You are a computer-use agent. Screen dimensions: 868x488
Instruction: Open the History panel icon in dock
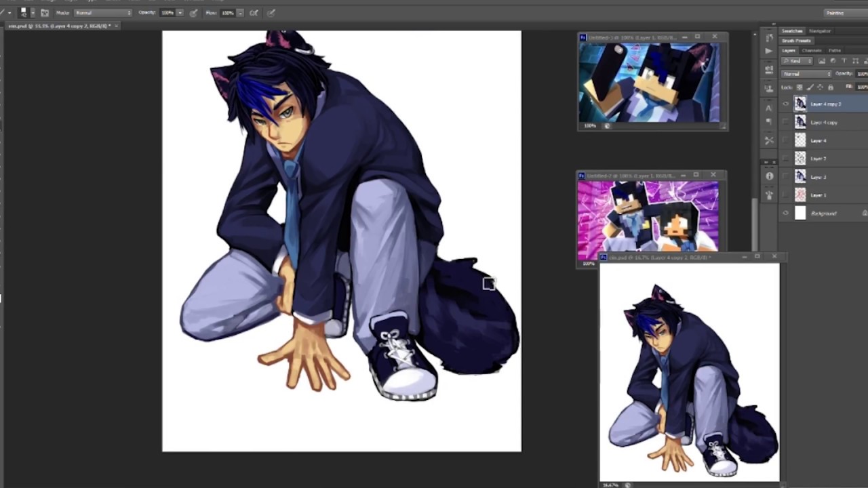[x=770, y=37]
